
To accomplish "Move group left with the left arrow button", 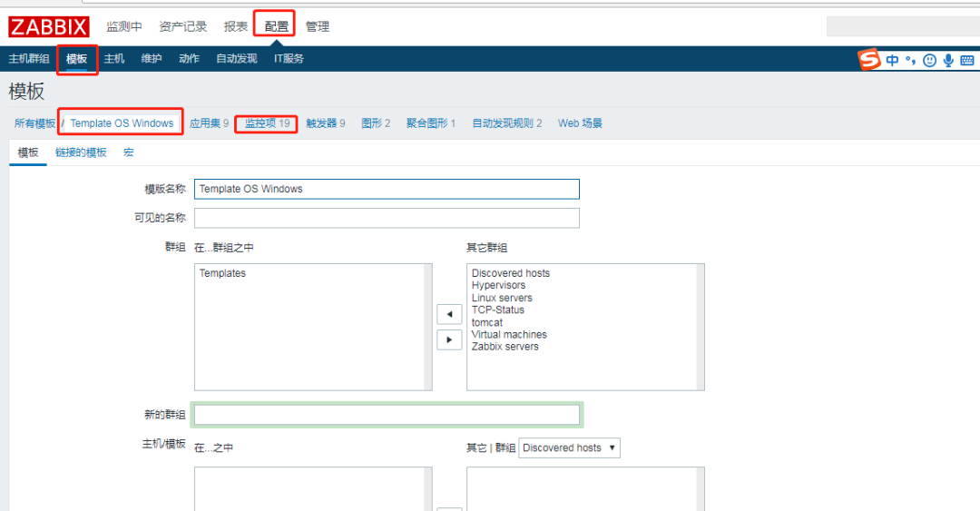I will (449, 314).
